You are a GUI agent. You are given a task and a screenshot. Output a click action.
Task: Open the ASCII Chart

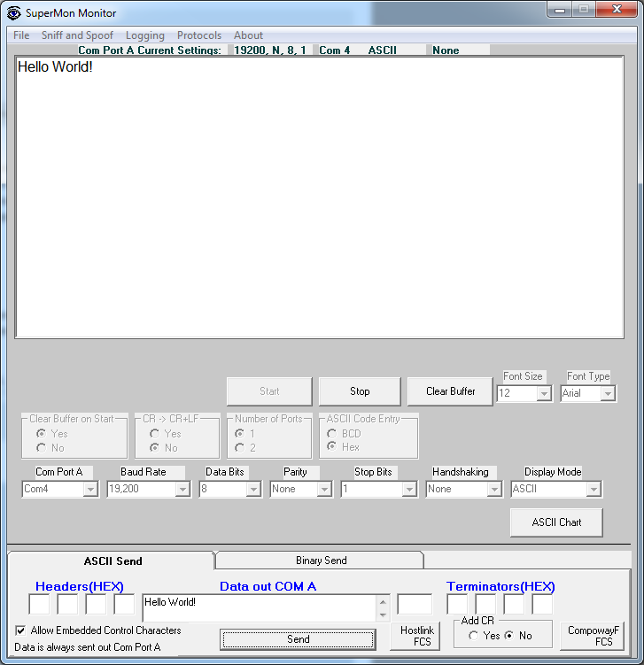pos(556,522)
